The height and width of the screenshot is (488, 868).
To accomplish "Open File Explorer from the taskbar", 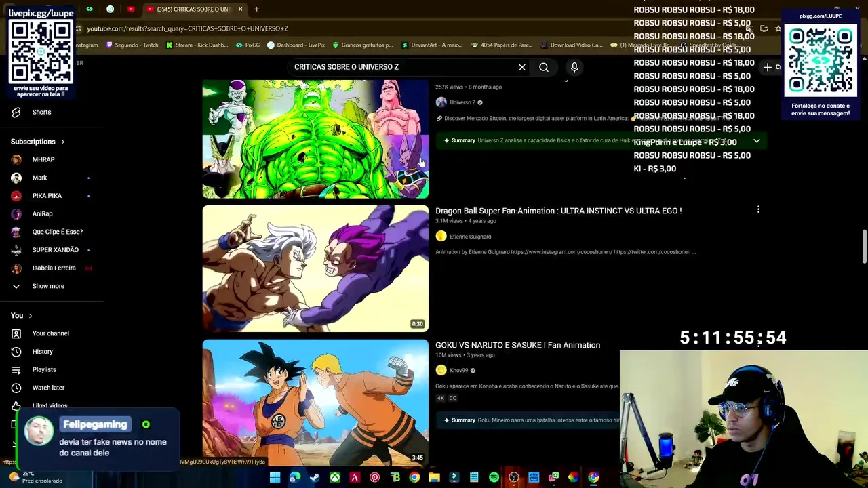I will pos(434,477).
